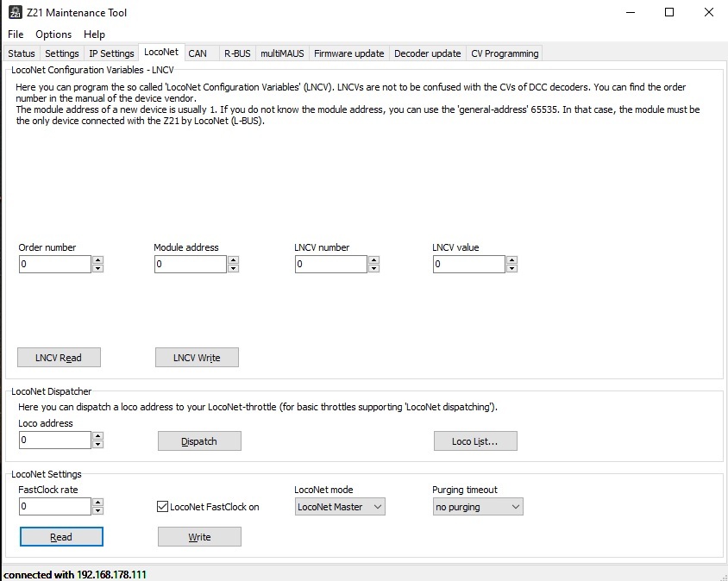Viewport: 728px width, 581px height.
Task: Open the LocoNet mode dropdown
Action: click(x=340, y=507)
